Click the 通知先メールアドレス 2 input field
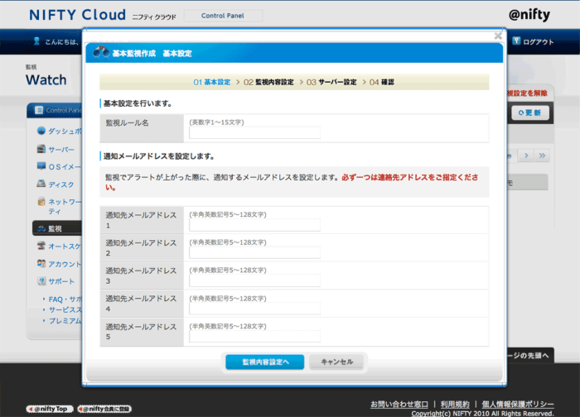The width and height of the screenshot is (580, 417). click(x=254, y=253)
